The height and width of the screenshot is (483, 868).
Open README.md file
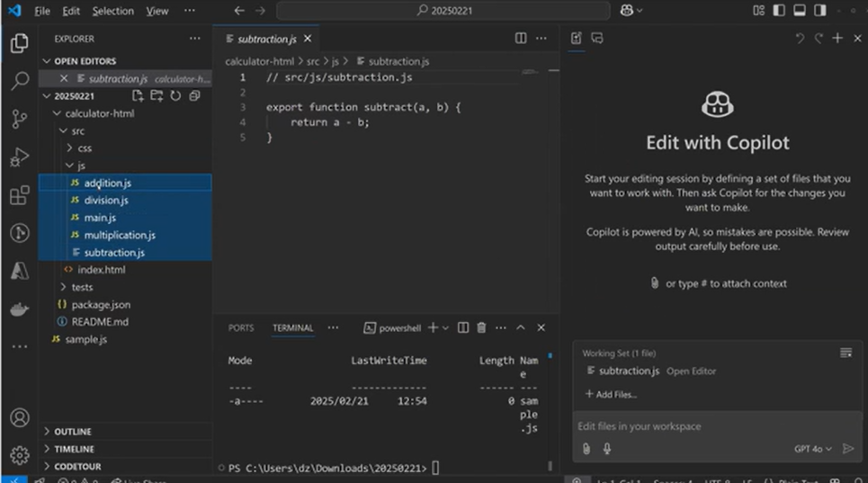pyautogui.click(x=100, y=322)
